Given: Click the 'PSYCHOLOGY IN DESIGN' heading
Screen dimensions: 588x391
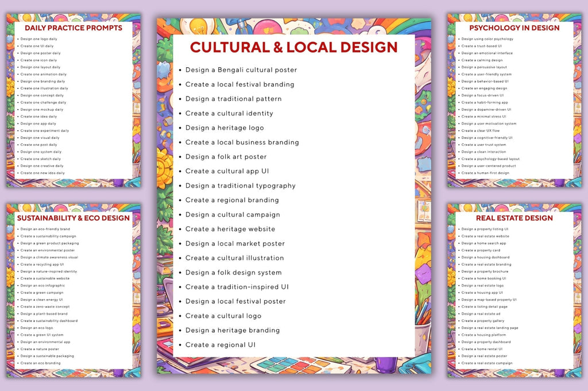Looking at the screenshot, I should (514, 28).
